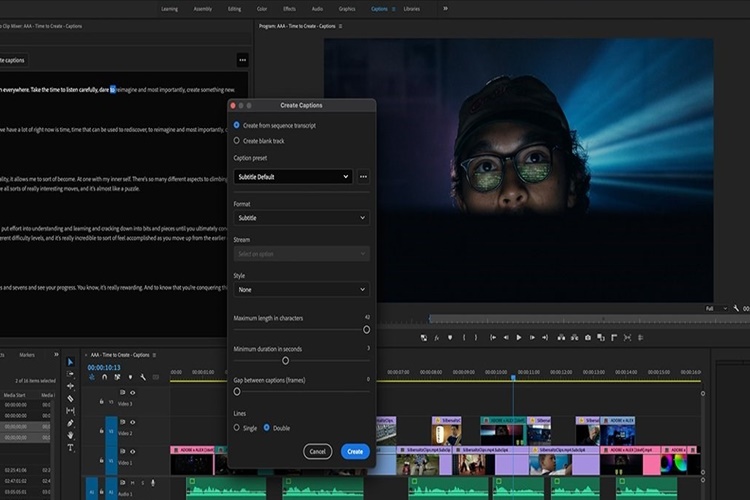Screen dimensions: 750x500
Task: Add marker in Program monitor
Action: (x=450, y=337)
